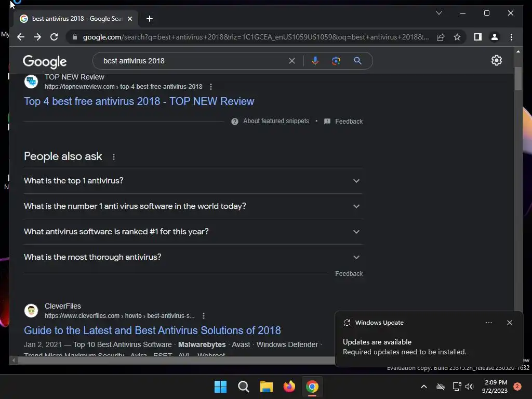Open Guide to Latest and Best Antivirus link
Screen dimensions: 532x399
[152, 330]
